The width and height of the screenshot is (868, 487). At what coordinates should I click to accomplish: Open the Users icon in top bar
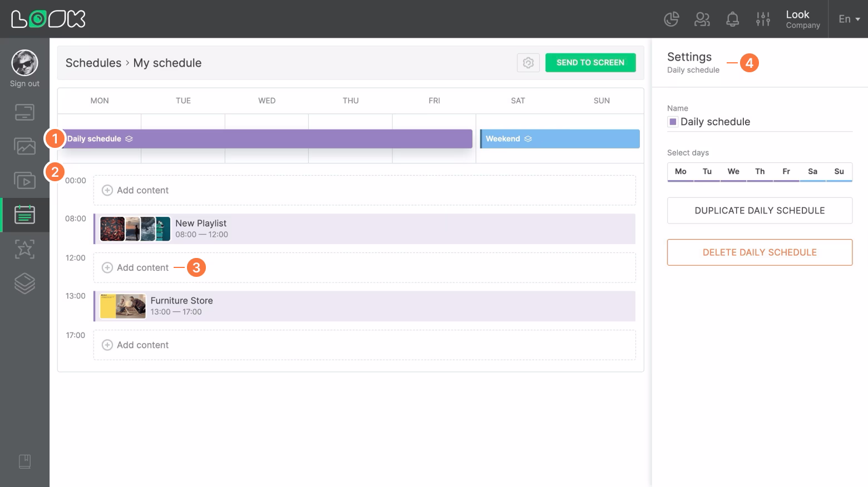tap(702, 18)
